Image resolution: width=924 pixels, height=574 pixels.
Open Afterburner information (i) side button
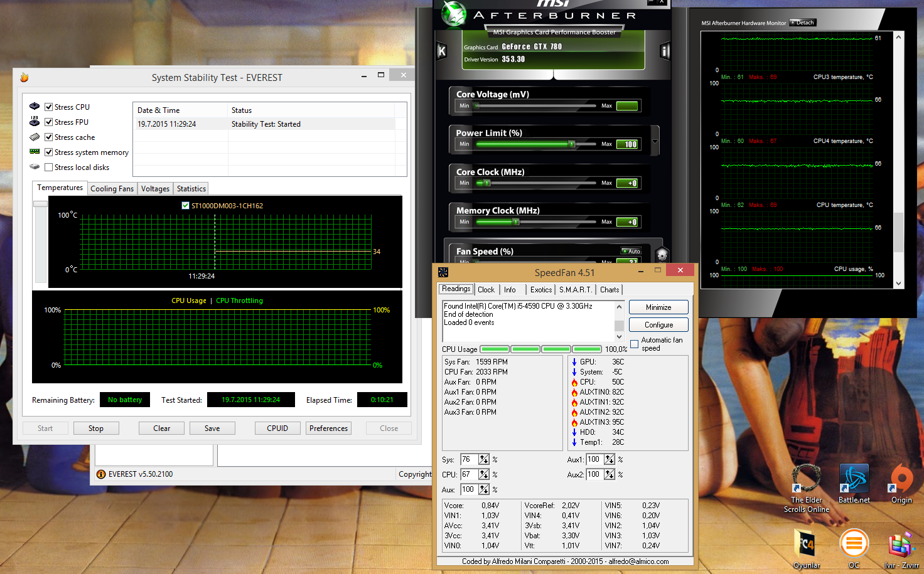(x=665, y=51)
